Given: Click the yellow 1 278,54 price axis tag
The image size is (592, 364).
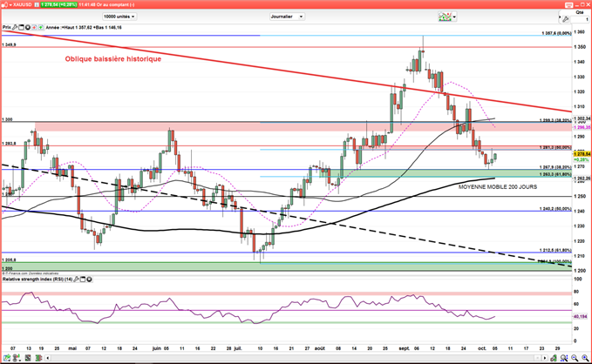Looking at the screenshot, I should 582,154.
